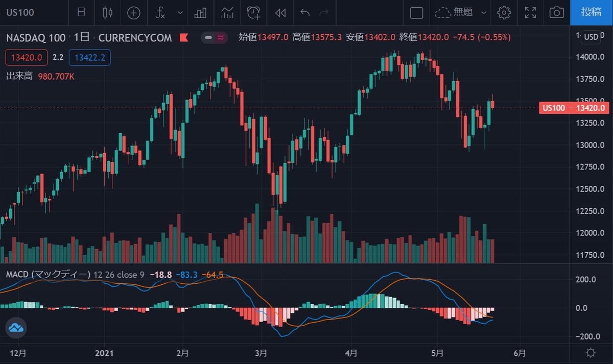The width and height of the screenshot is (613, 364).
Task: Expand the indicator templates chevron
Action: click(180, 13)
